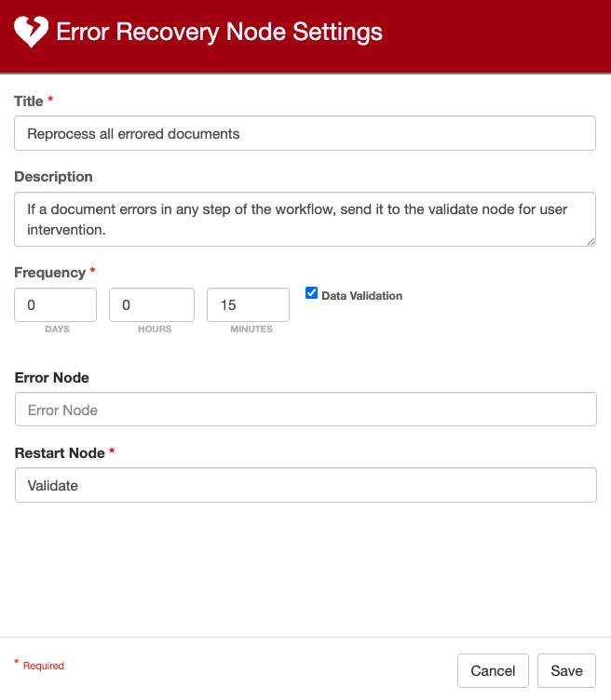Viewport: 611px width, 700px height.
Task: Grab the Description text area resize handle
Action: pos(591,241)
